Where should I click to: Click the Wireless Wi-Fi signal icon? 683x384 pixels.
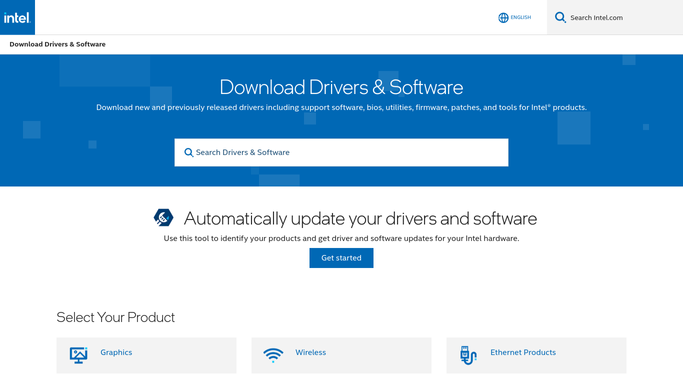click(273, 355)
